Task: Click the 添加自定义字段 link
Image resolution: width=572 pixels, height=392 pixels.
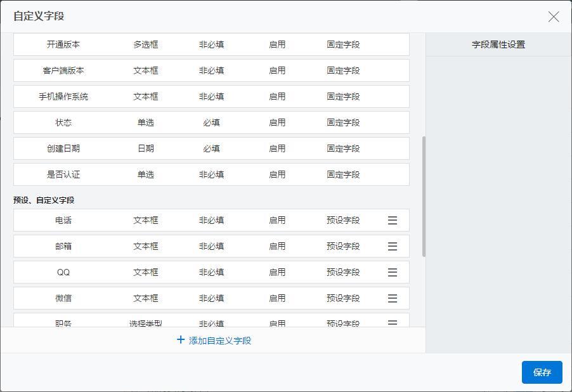Action: click(x=219, y=341)
